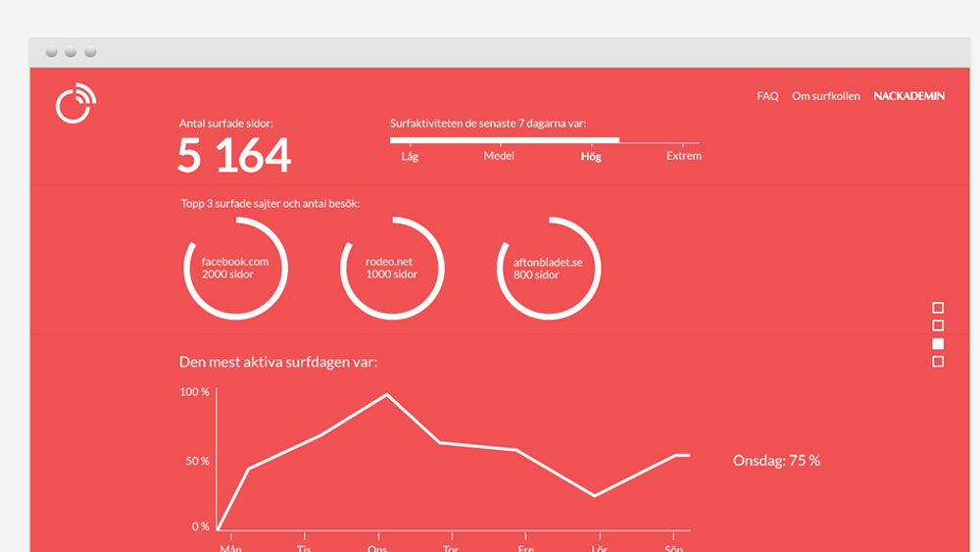Select the Medel activity level label
The height and width of the screenshot is (552, 980).
(499, 157)
